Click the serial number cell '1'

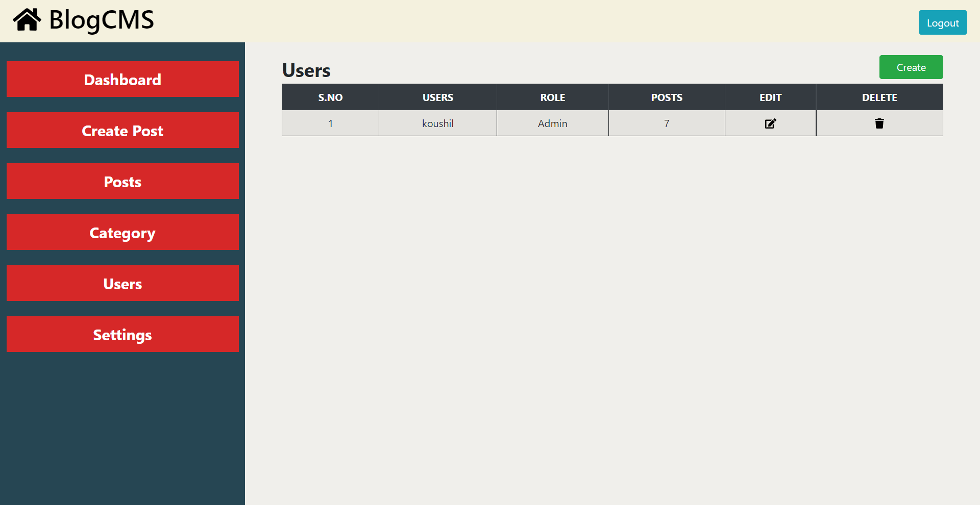coord(330,123)
